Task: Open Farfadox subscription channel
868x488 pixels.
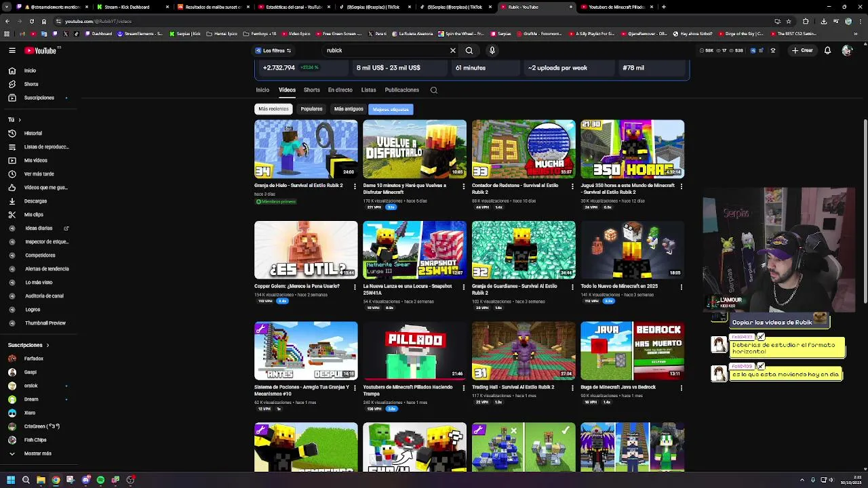Action: (33, 359)
